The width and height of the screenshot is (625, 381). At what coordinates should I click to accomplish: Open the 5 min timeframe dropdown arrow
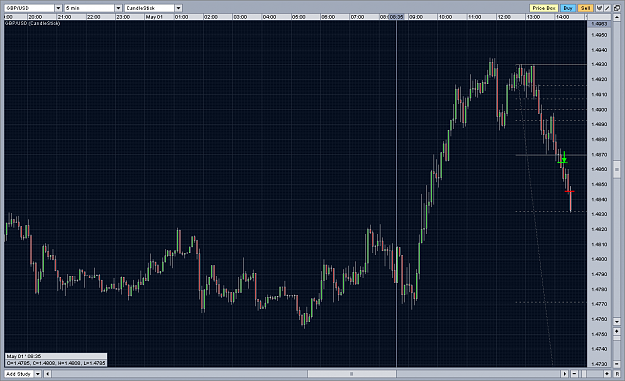coord(118,8)
